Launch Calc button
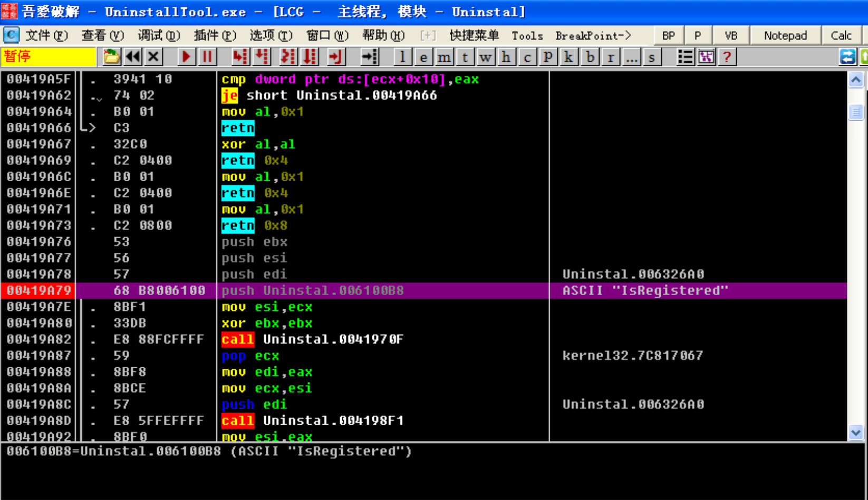Image resolution: width=868 pixels, height=500 pixels. [x=841, y=35]
